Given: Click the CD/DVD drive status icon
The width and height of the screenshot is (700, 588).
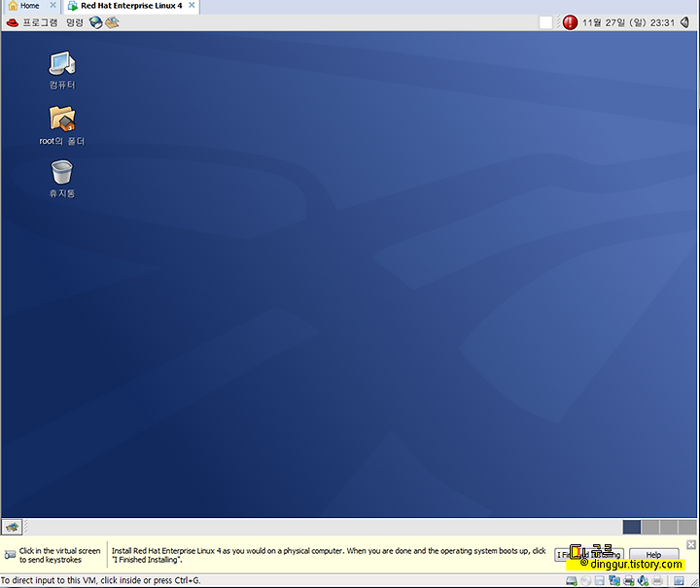Looking at the screenshot, I should 585,580.
